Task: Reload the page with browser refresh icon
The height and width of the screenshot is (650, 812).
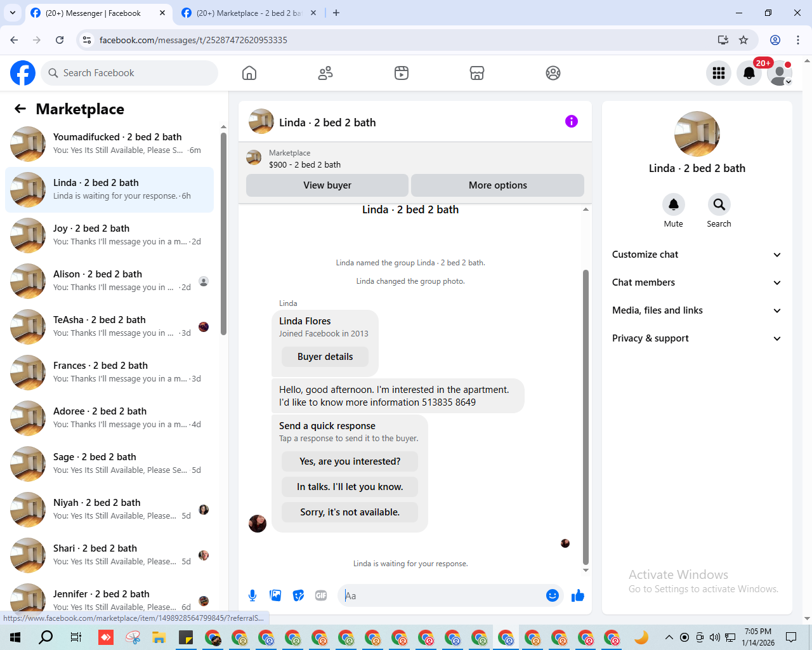Action: coord(60,40)
